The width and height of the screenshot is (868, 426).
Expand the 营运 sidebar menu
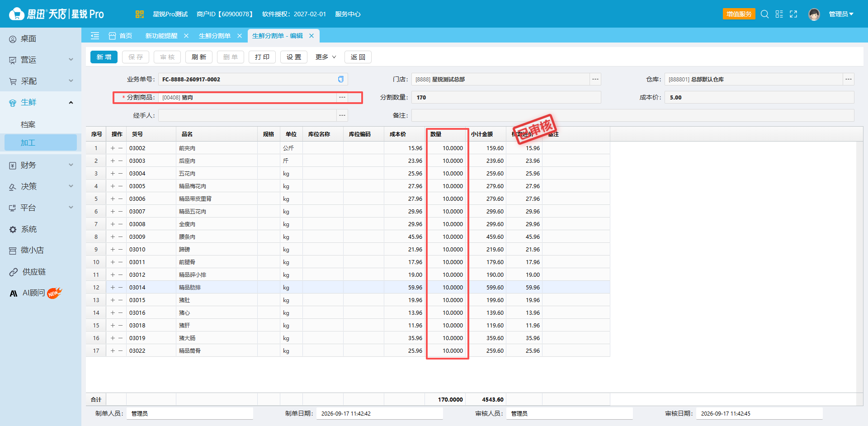(41, 60)
